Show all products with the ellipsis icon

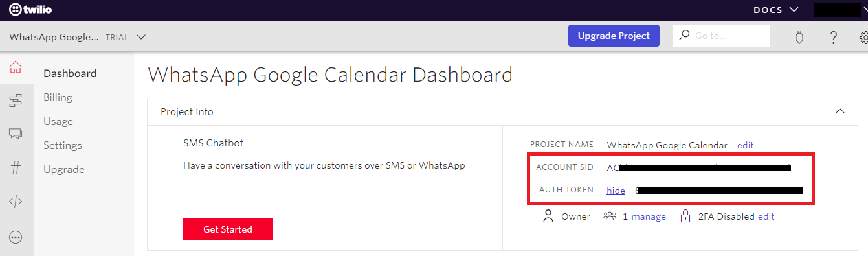tap(16, 237)
